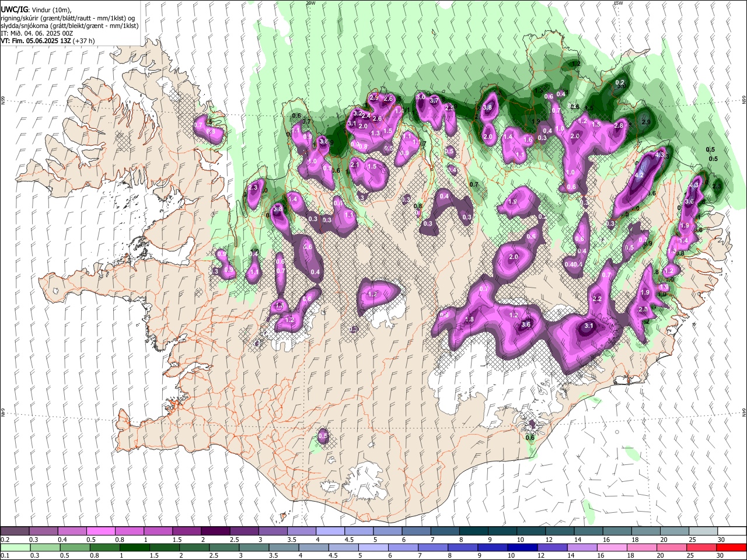This screenshot has width=747, height=560.
Task: Choose the 20–25 pink-red lower legend swatch
Action: click(671, 547)
